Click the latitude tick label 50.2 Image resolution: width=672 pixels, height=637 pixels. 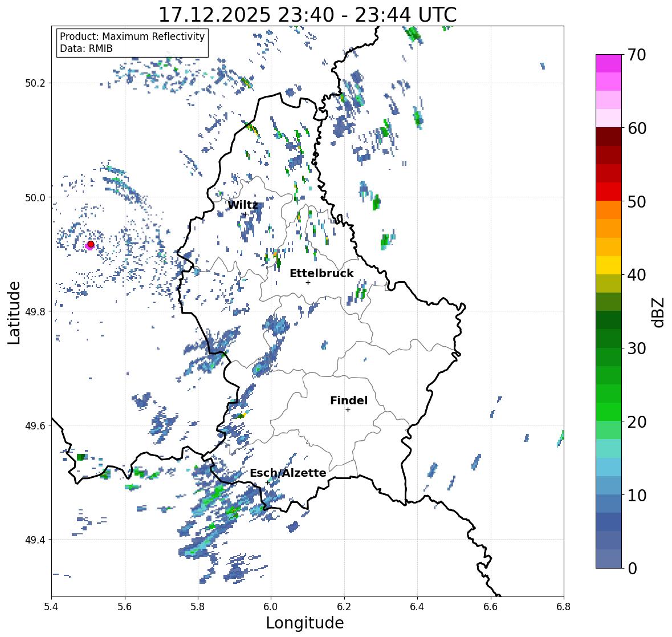point(35,83)
